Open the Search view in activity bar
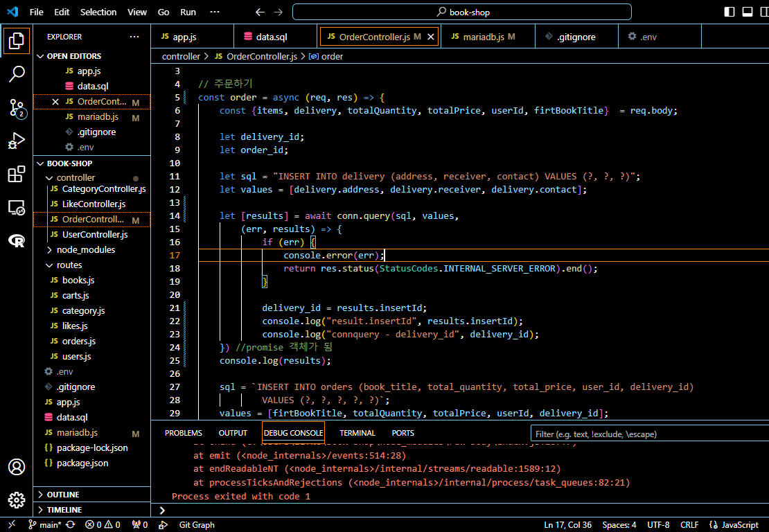The height and width of the screenshot is (532, 769). 16,74
